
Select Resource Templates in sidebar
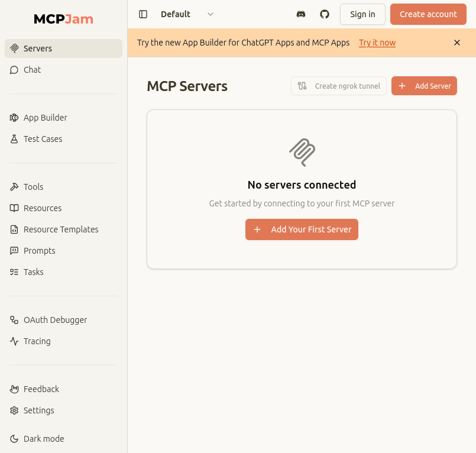[x=63, y=229]
